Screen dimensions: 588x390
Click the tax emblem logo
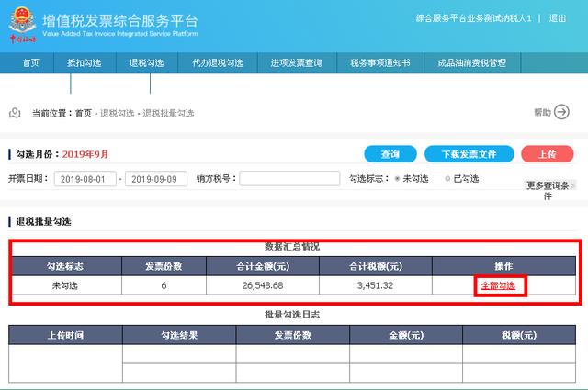coord(22,25)
